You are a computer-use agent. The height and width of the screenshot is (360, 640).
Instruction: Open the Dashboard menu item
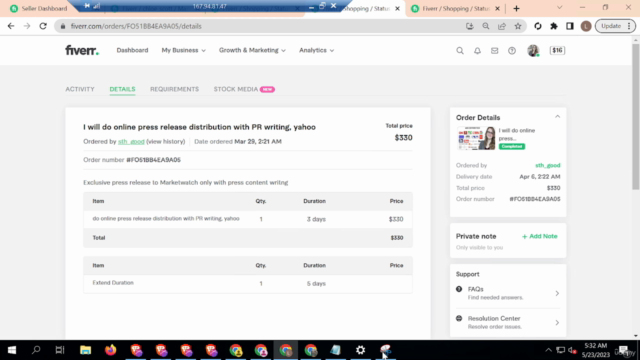click(132, 50)
